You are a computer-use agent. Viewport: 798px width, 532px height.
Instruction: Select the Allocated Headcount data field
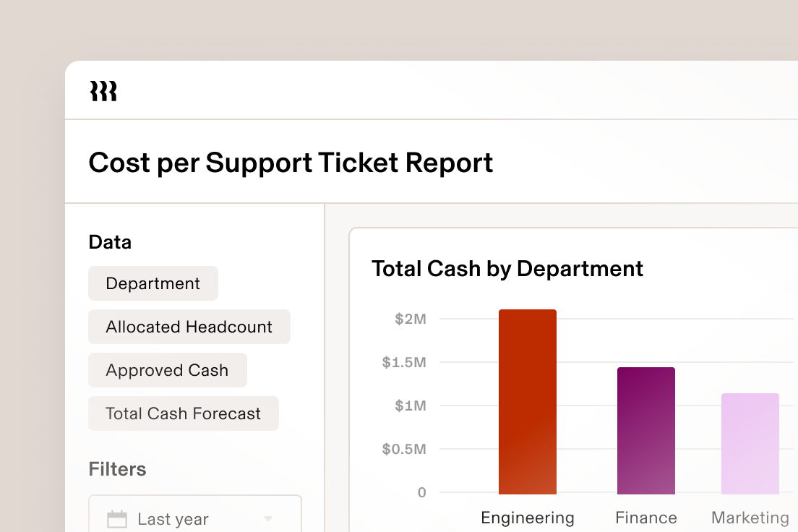(189, 327)
